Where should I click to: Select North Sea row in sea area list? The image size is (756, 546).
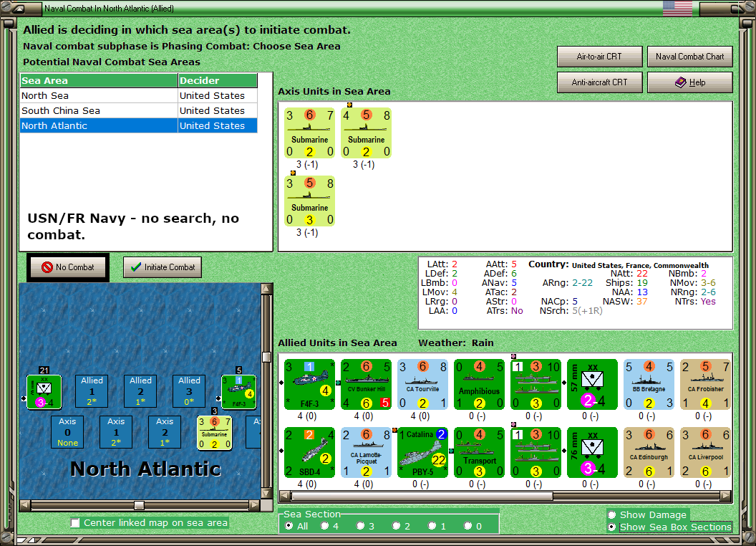tap(139, 95)
